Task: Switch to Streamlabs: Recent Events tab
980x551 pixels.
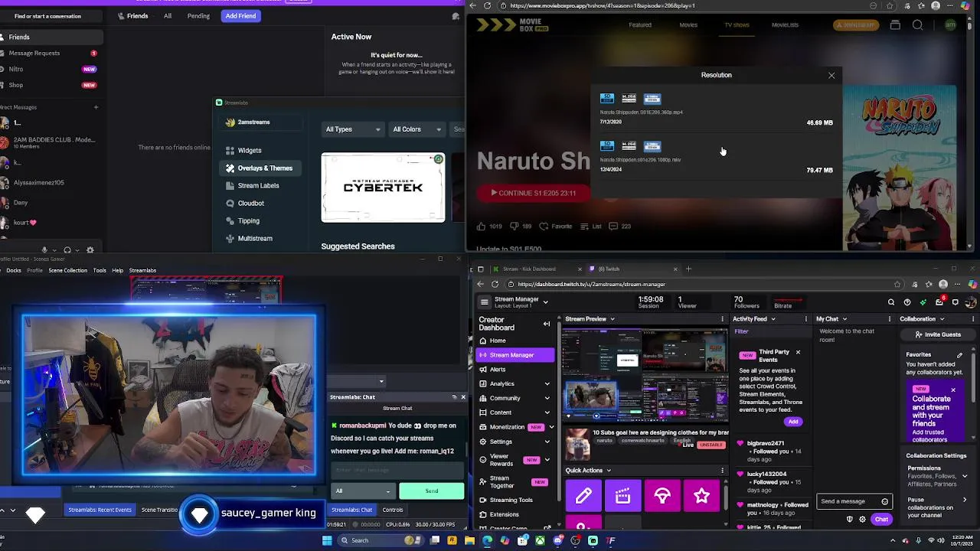Action: click(x=100, y=510)
